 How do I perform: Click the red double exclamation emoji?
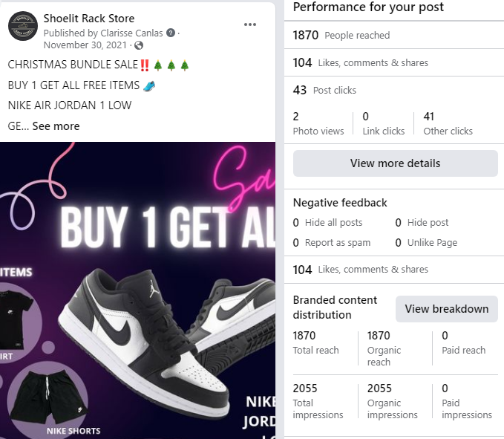pos(144,65)
